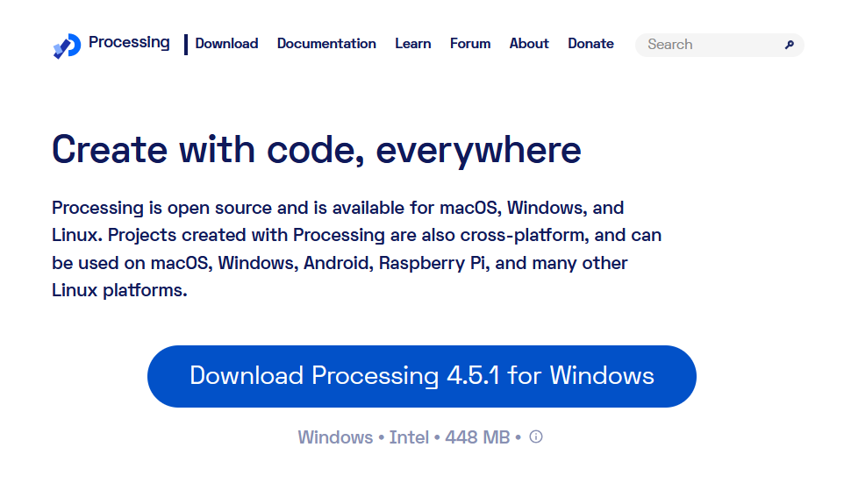Click the "448 MB" file size text
Image resolution: width=844 pixels, height=504 pixels.
(477, 437)
